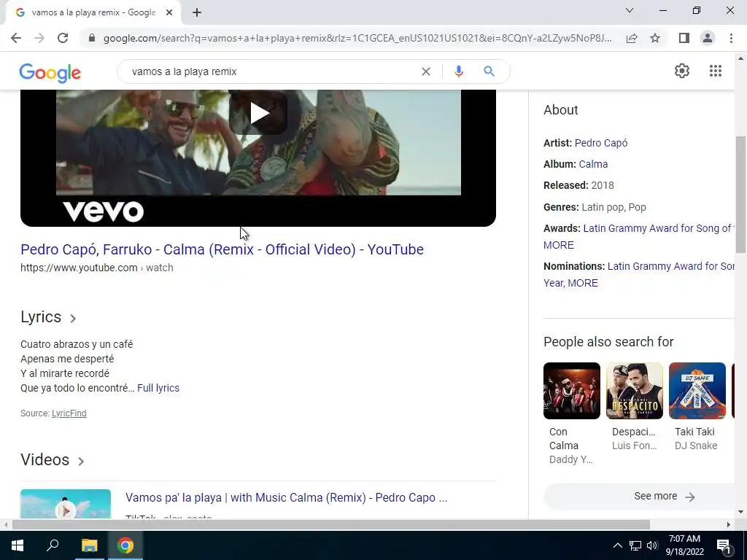The width and height of the screenshot is (747, 560).
Task: Open Full lyrics link
Action: click(158, 388)
